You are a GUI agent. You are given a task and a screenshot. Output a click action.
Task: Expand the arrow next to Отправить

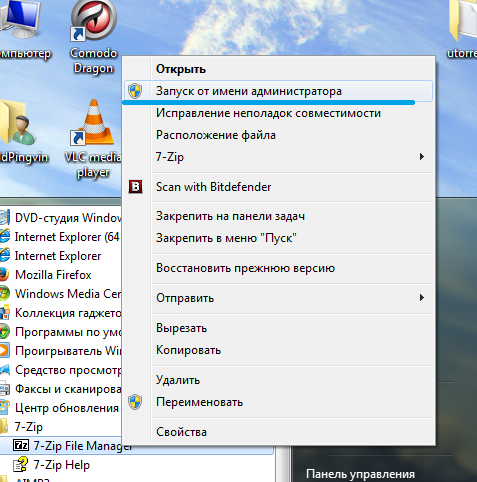422,297
